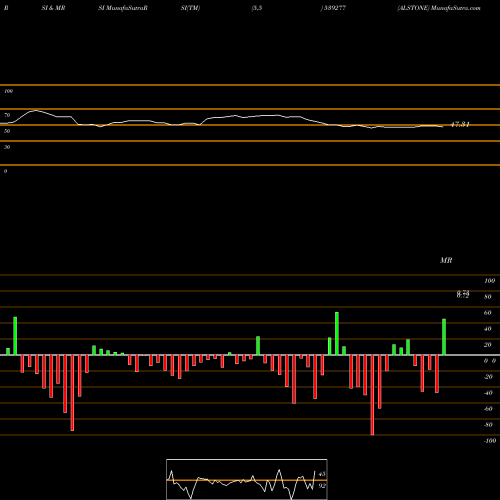Click the 92 value in mini chart
This screenshot has height=500, width=500.
coord(322,486)
